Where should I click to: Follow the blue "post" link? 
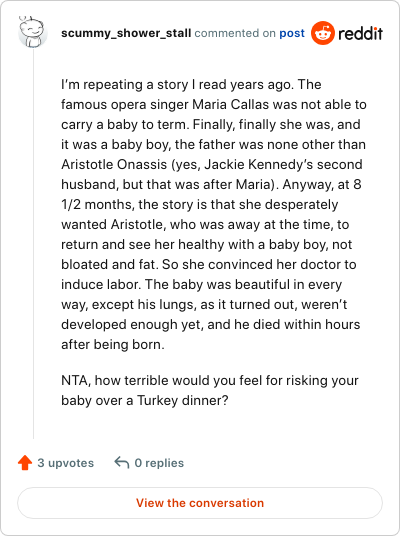(x=292, y=33)
